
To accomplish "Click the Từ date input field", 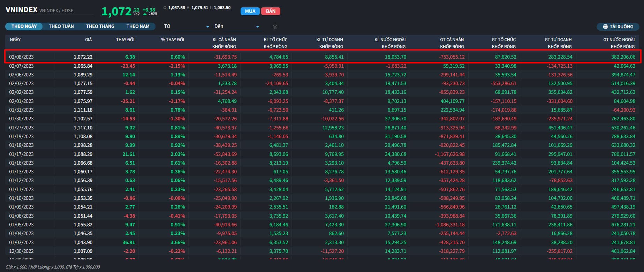I will click(x=190, y=27).
